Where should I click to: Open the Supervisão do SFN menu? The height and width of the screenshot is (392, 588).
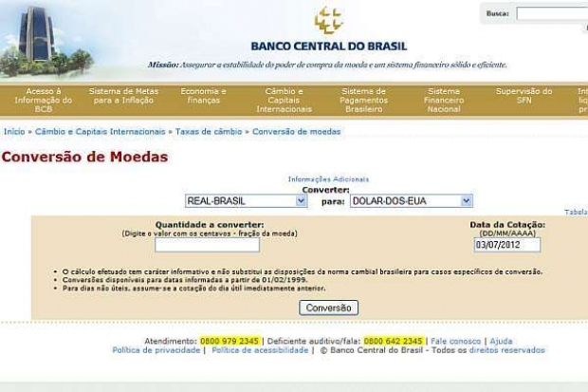[524, 96]
